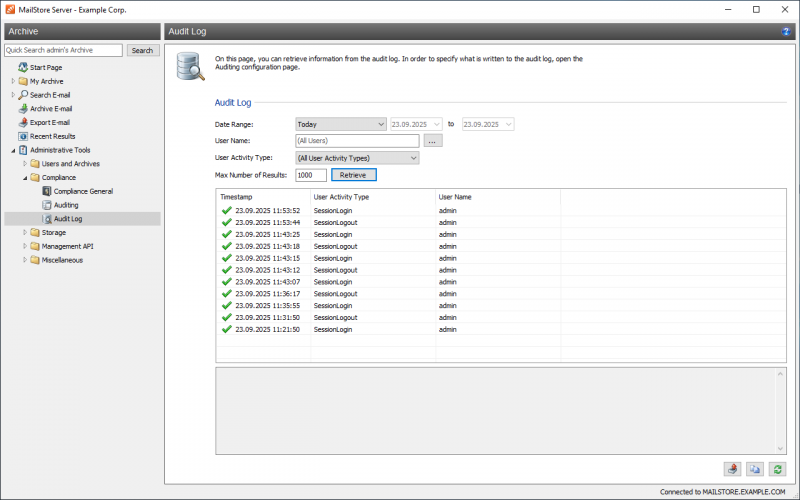
Task: Click the Search button beside quick search
Action: pos(143,50)
